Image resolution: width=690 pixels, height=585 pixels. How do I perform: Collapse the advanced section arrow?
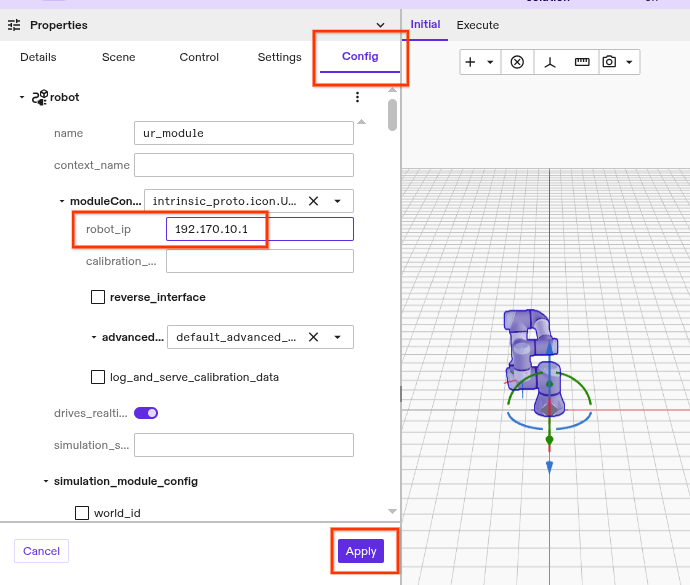coord(94,337)
